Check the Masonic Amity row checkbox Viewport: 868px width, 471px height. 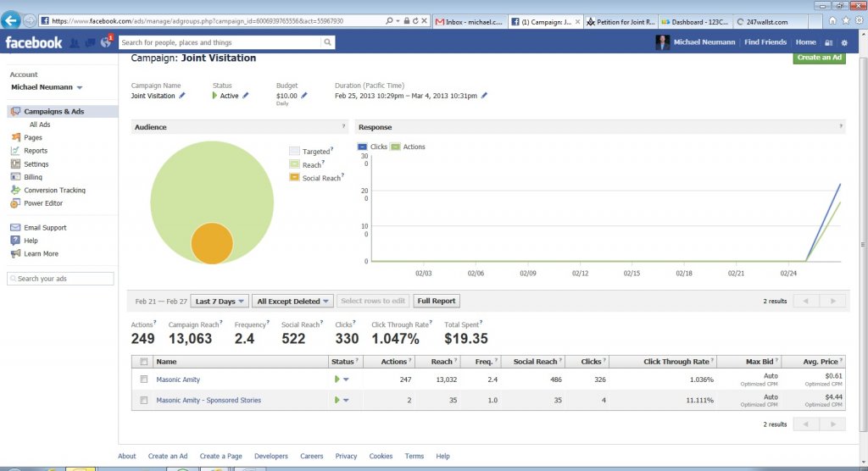click(144, 380)
